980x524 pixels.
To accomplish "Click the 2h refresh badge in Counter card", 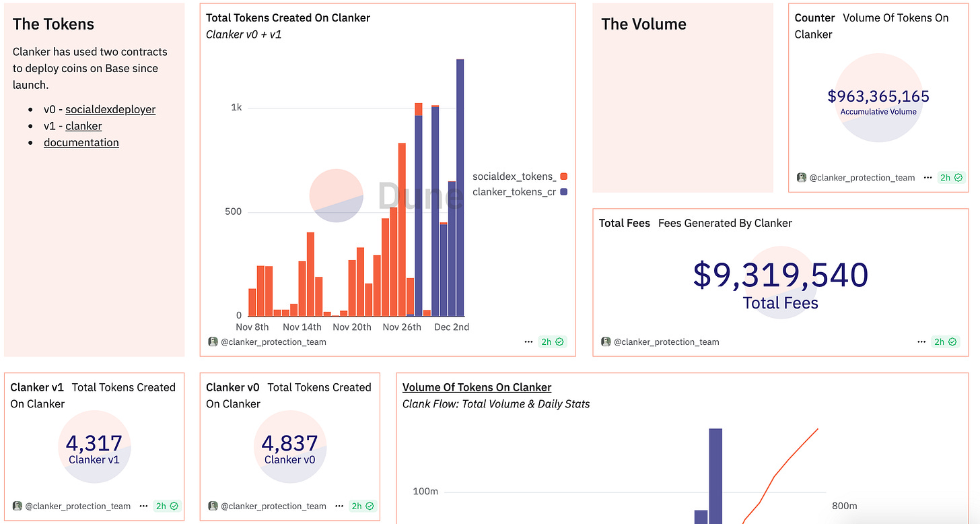I will 950,178.
